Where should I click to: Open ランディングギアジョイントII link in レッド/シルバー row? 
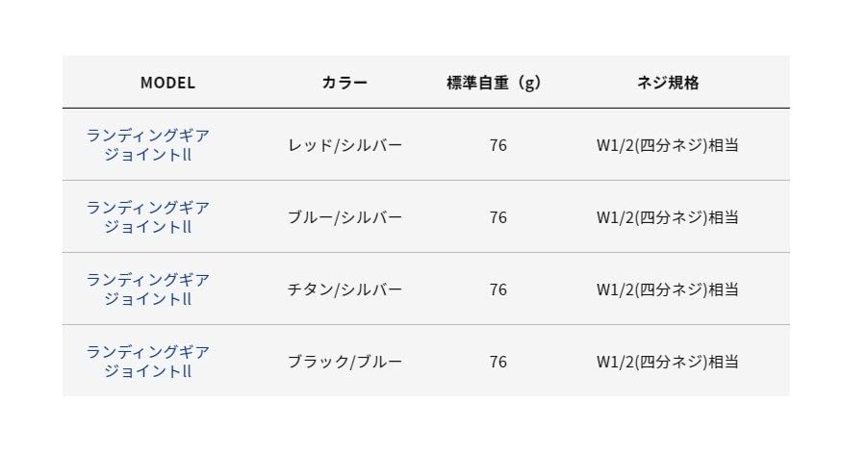point(148,144)
